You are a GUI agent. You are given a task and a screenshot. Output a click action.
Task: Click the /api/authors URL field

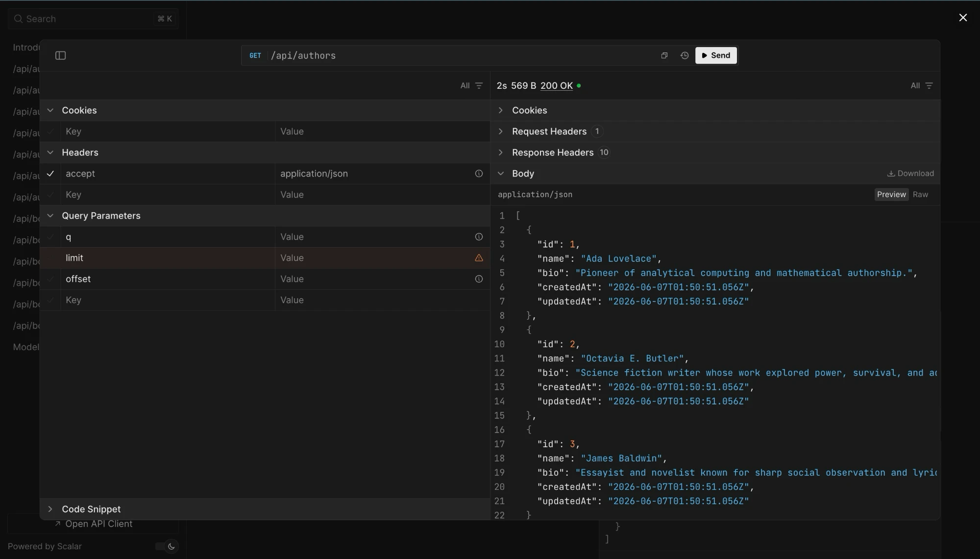click(461, 55)
